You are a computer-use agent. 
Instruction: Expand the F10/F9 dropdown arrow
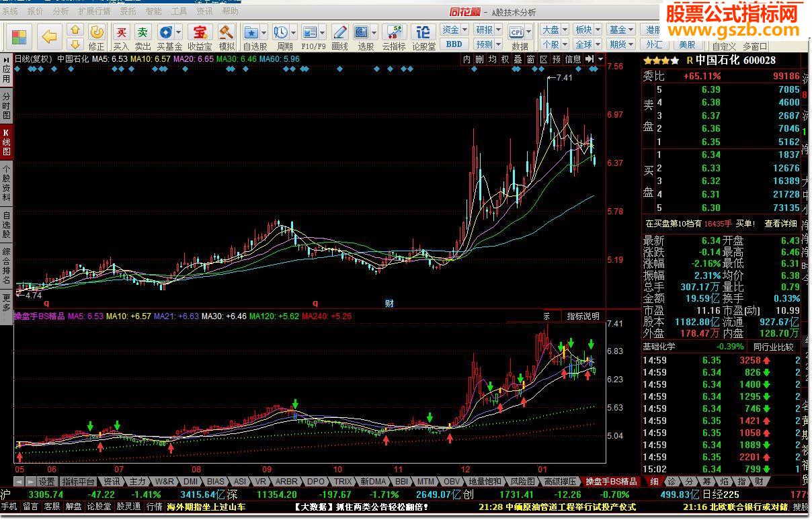[x=323, y=32]
